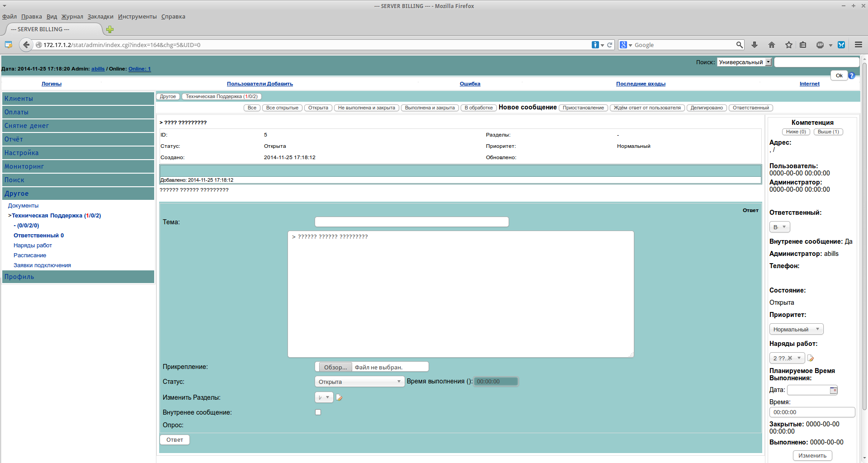This screenshot has width=868, height=463.
Task: Filter by Все открытые
Action: (282, 108)
